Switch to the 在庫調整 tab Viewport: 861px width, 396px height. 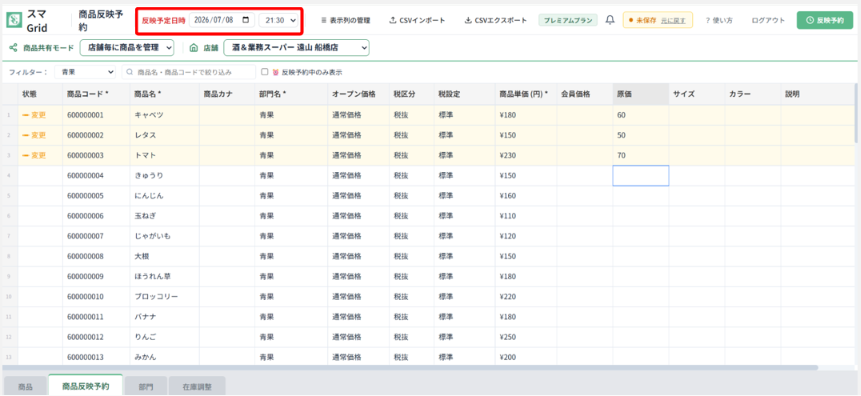[x=197, y=387]
